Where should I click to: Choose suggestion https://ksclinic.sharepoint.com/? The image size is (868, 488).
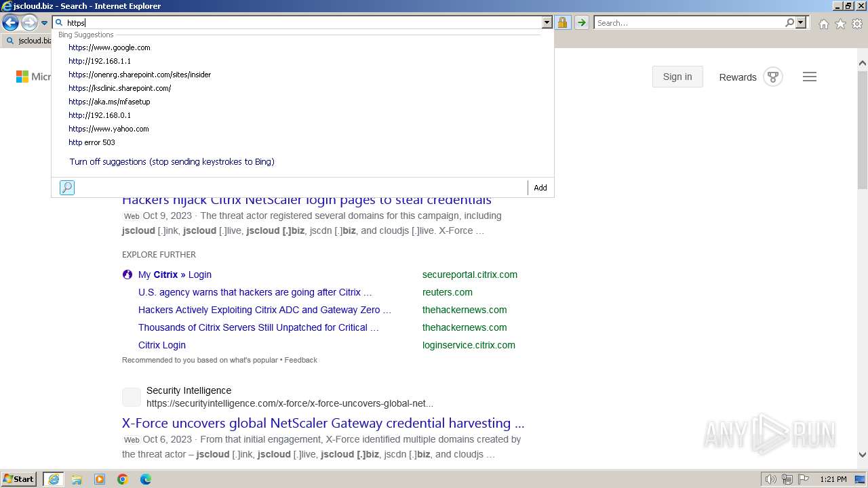coord(119,88)
